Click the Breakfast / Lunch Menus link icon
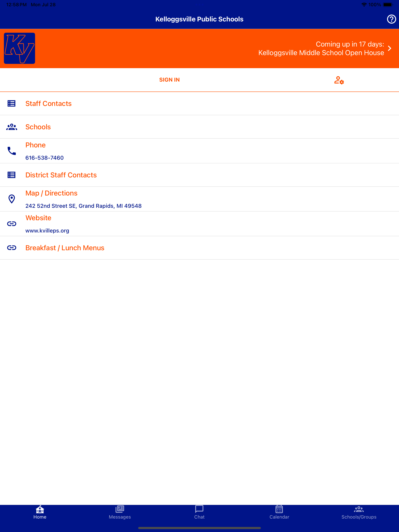Image resolution: width=399 pixels, height=532 pixels. [11, 248]
